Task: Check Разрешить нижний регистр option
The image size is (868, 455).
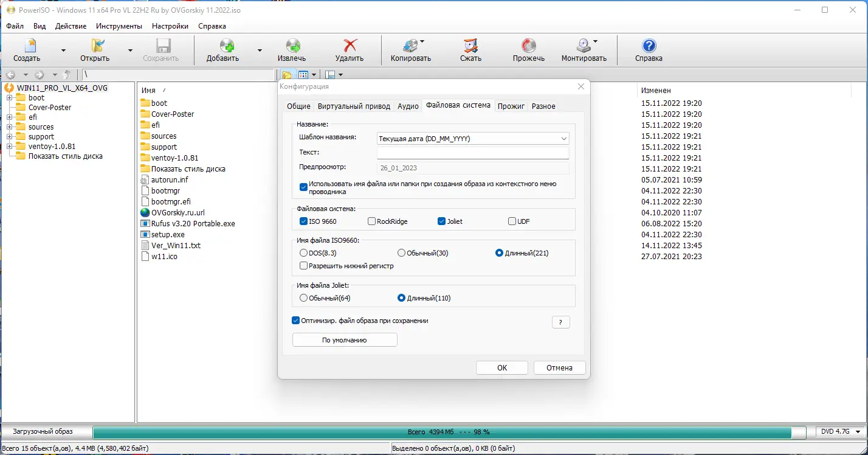Action: pyautogui.click(x=303, y=266)
